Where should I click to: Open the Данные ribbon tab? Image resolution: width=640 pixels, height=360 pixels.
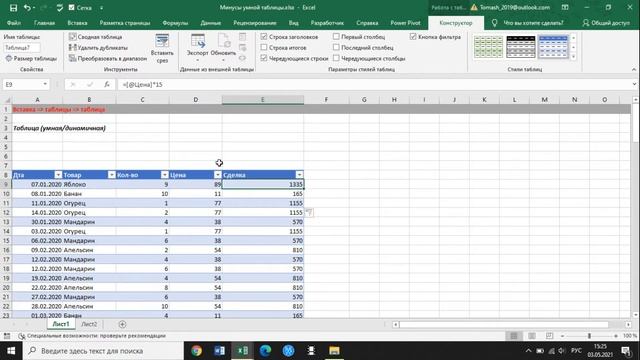point(211,23)
